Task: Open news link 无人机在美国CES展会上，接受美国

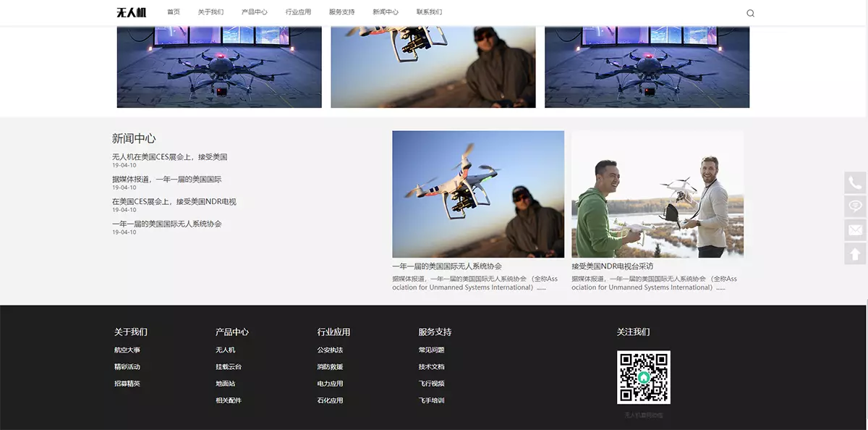Action: click(x=169, y=157)
